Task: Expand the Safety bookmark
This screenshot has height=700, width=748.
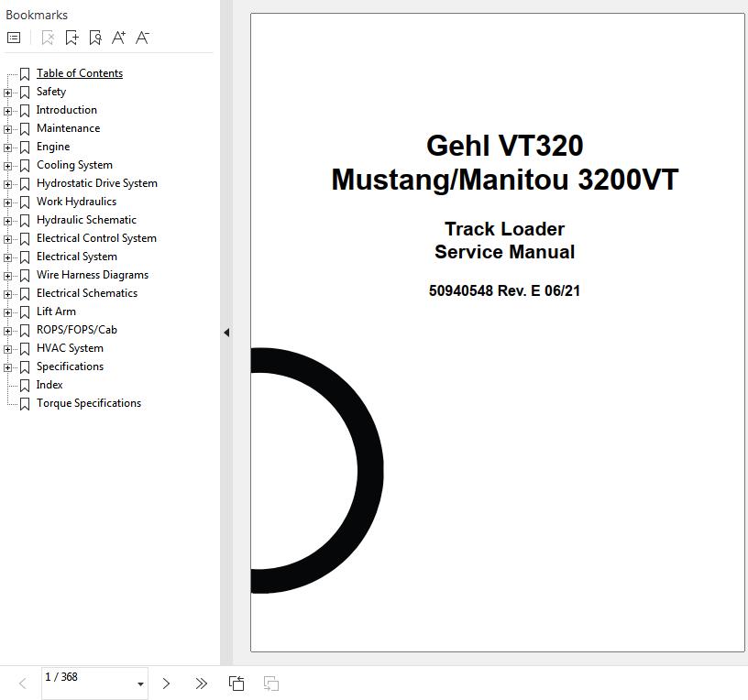Action: (x=7, y=93)
